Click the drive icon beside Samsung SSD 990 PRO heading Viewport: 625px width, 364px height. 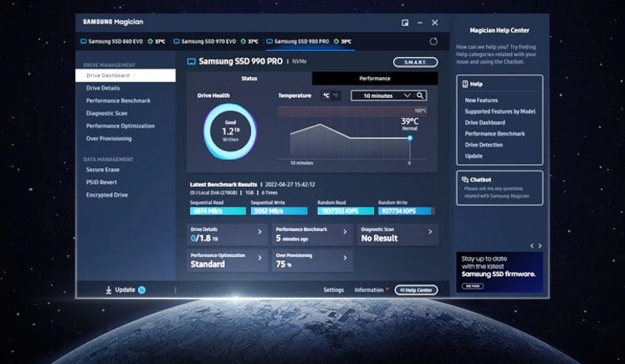point(192,61)
